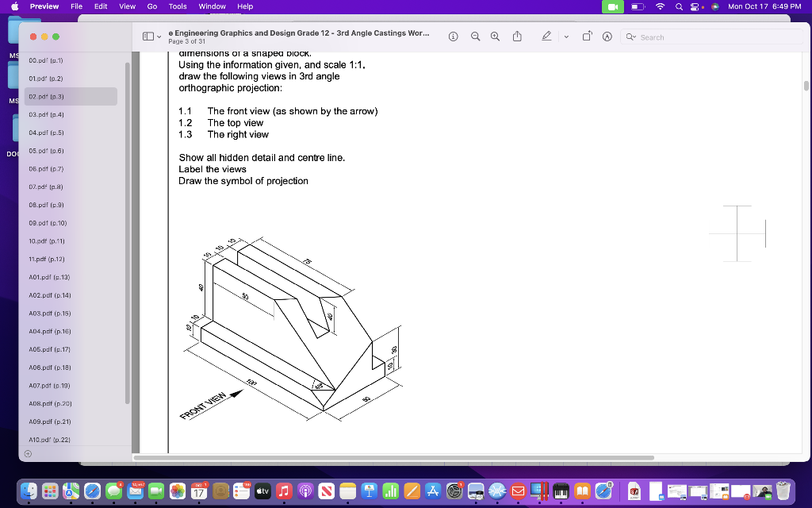The image size is (812, 508).
Task: Toggle the sidebar thumbnail view
Action: (x=147, y=36)
